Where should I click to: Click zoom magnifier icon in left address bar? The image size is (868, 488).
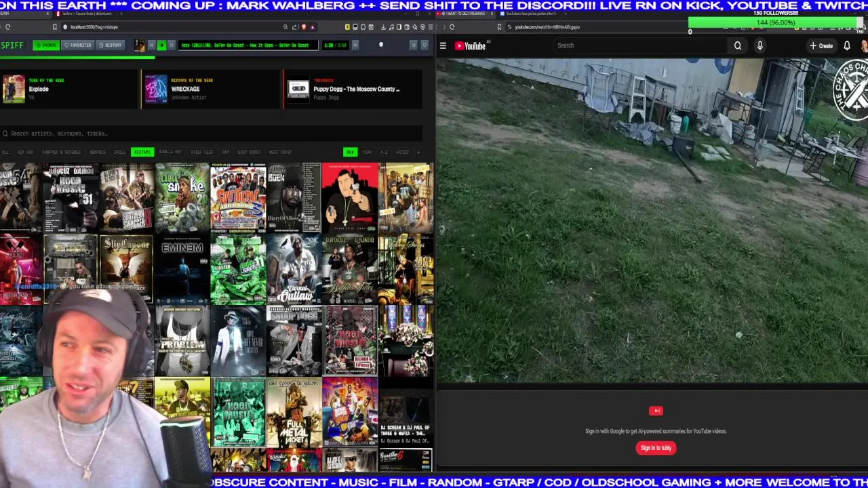point(285,27)
